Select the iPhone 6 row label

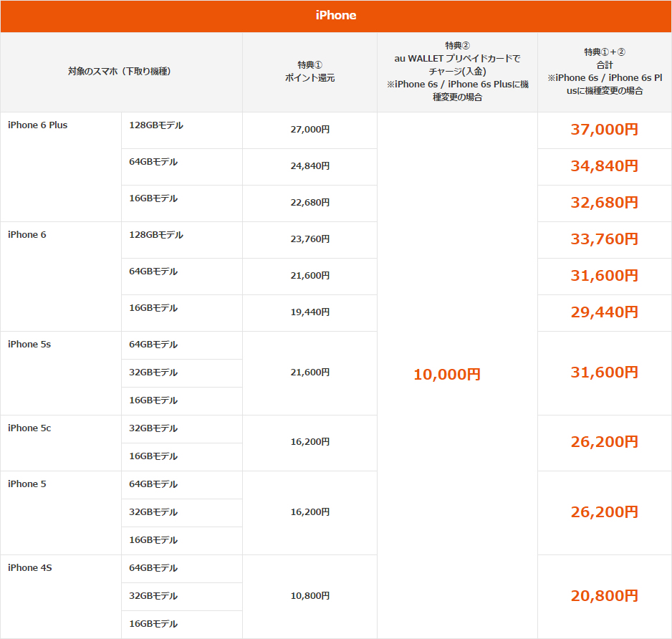point(27,235)
